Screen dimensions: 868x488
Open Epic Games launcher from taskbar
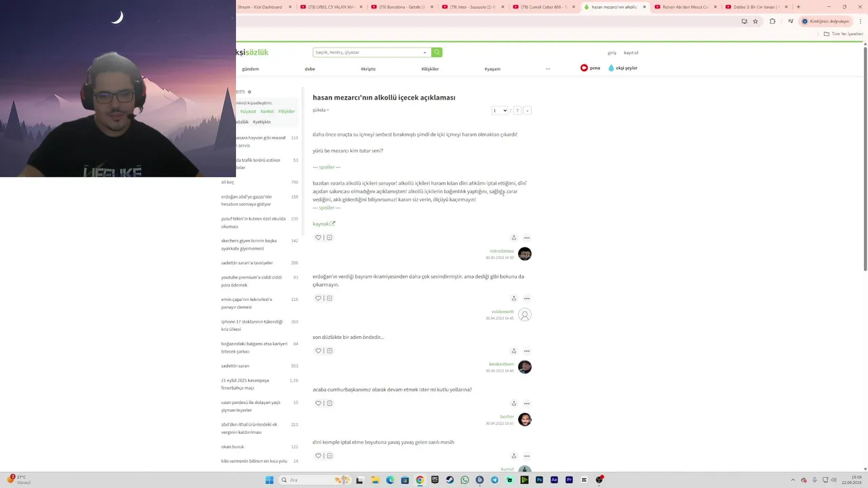tap(435, 480)
